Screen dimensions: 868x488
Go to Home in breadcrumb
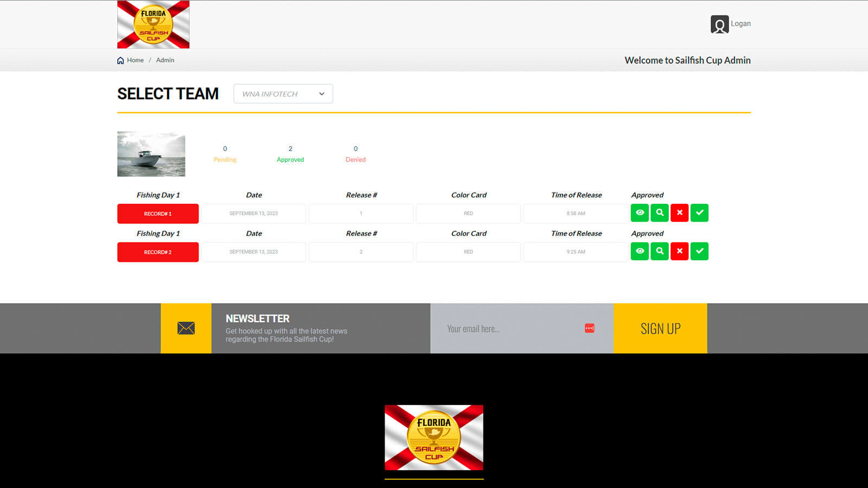pyautogui.click(x=135, y=60)
